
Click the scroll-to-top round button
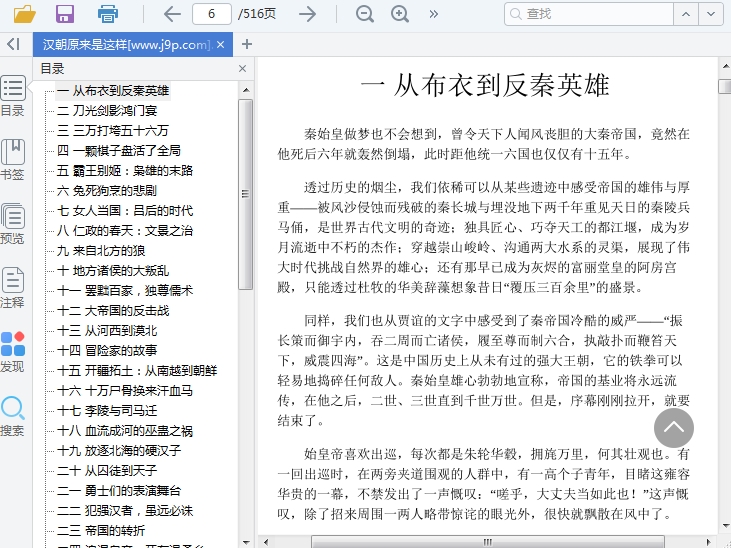(674, 427)
